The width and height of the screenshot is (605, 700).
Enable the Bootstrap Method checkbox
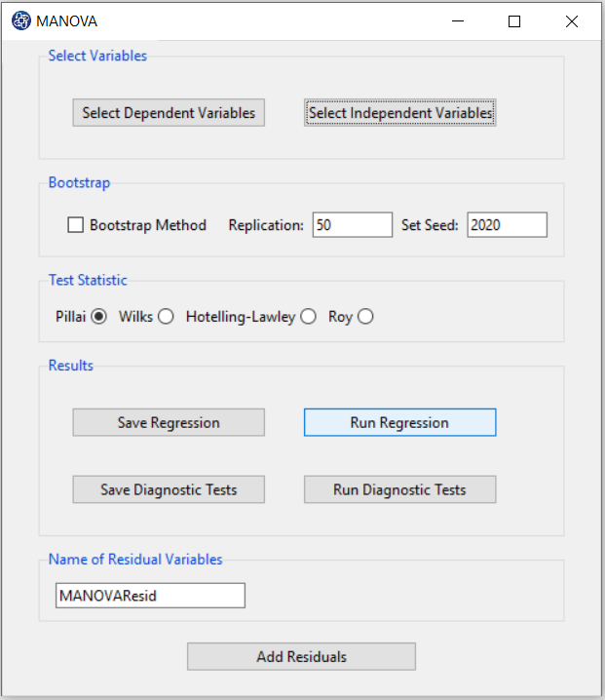pyautogui.click(x=75, y=224)
